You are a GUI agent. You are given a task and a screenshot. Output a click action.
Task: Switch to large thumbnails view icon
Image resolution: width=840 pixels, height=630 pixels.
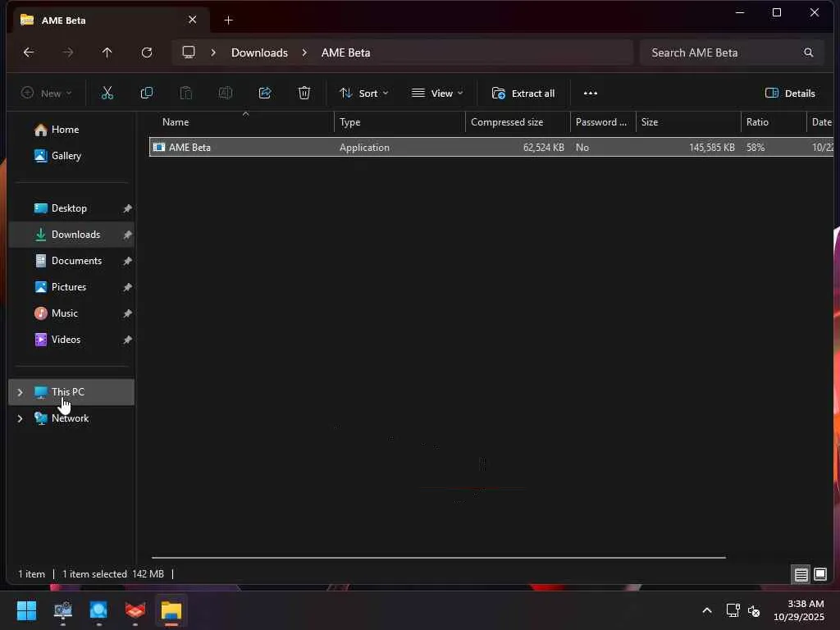(820, 575)
